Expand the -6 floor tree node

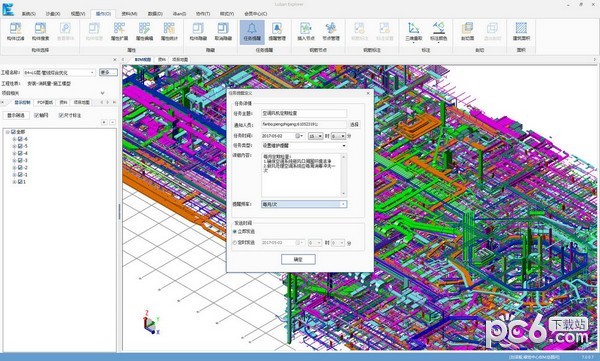pos(14,139)
